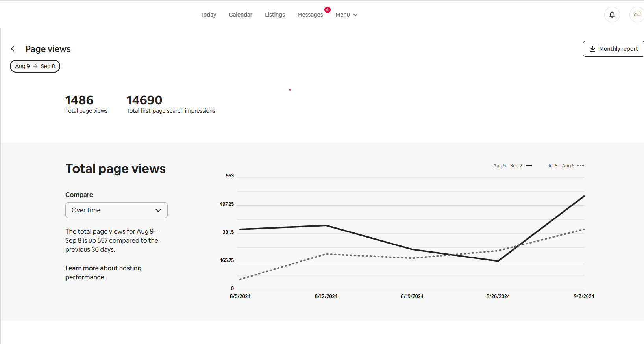Click the solid line point at 8/12/2024
Image resolution: width=644 pixels, height=344 pixels.
click(x=326, y=225)
